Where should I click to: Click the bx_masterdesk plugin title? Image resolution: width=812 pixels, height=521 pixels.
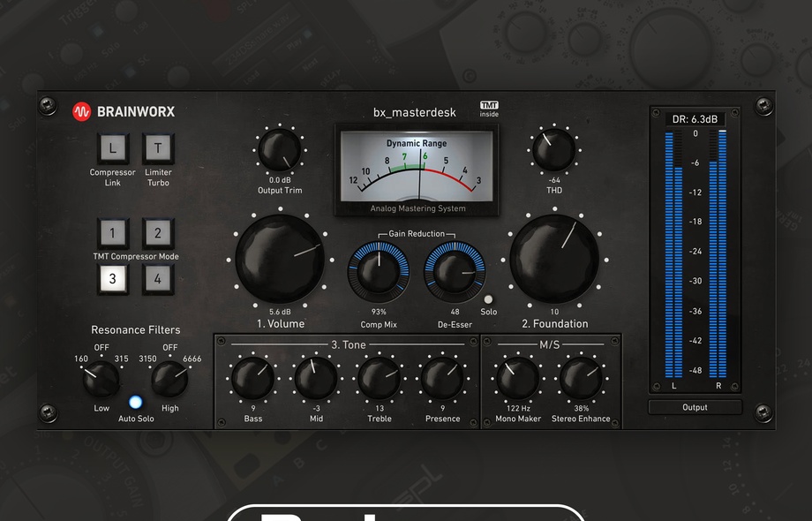click(x=415, y=112)
